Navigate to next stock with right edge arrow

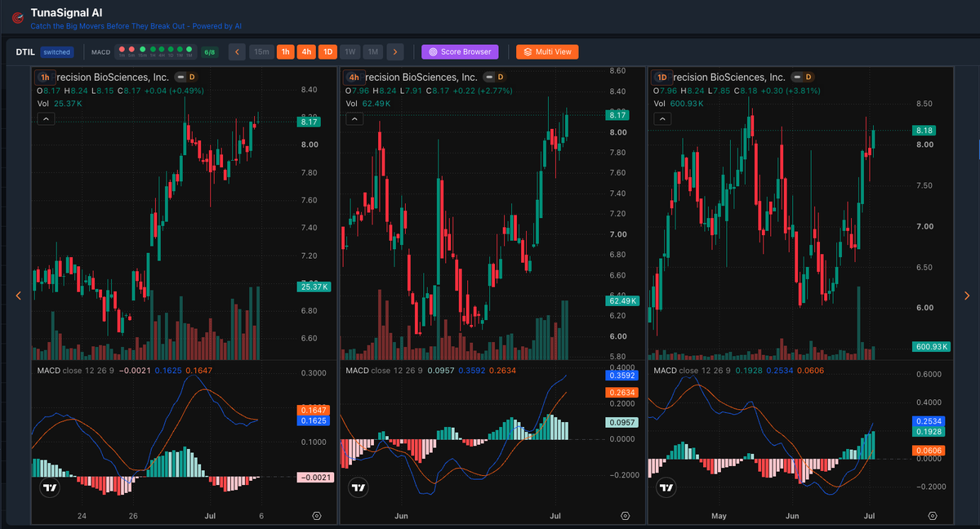[x=967, y=296]
